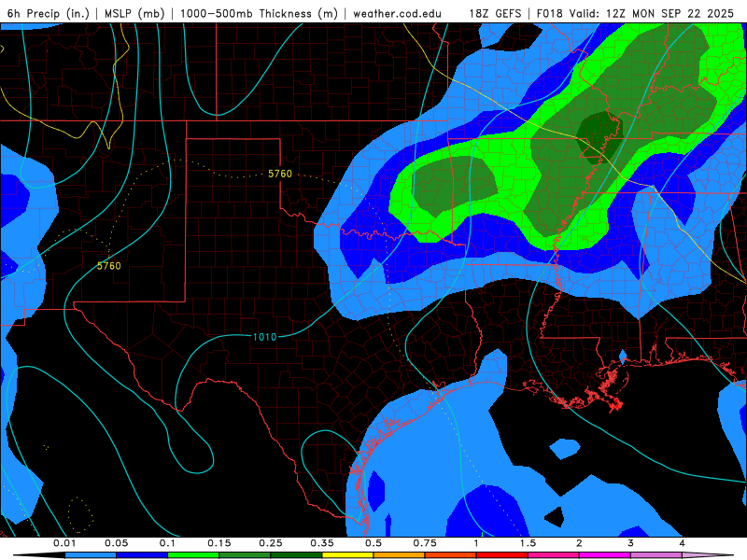
Task: Pick the dark green 0.25–0.35 legend swatch
Action: [296, 555]
